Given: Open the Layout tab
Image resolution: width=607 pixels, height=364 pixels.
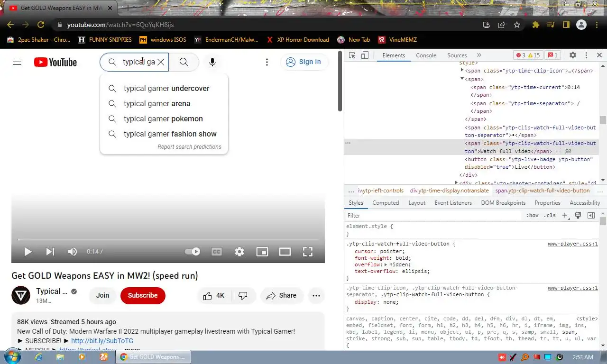Looking at the screenshot, I should 417,203.
